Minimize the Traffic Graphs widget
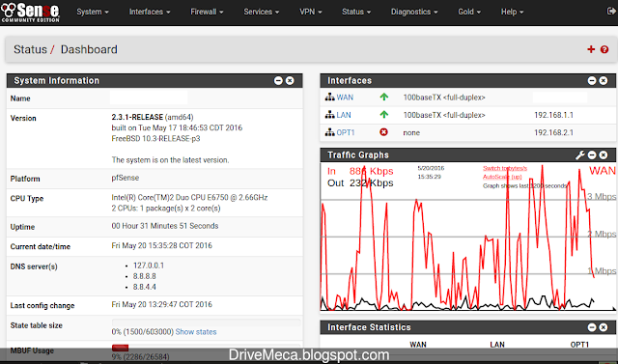 592,155
